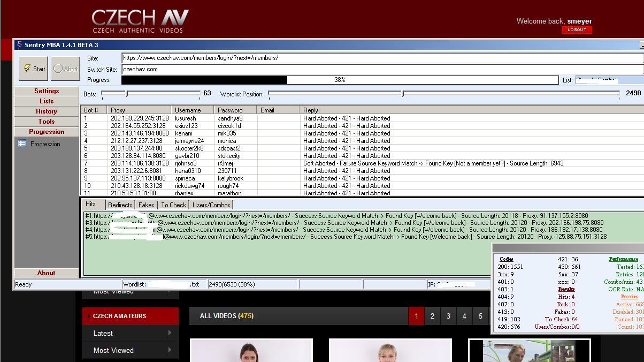Go to page 5 of the video pagination

pyautogui.click(x=480, y=316)
